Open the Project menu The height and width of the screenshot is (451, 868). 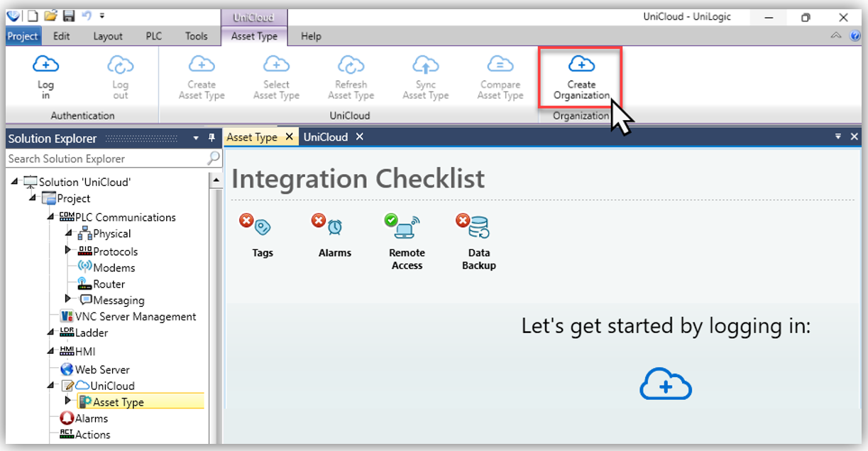pyautogui.click(x=23, y=36)
